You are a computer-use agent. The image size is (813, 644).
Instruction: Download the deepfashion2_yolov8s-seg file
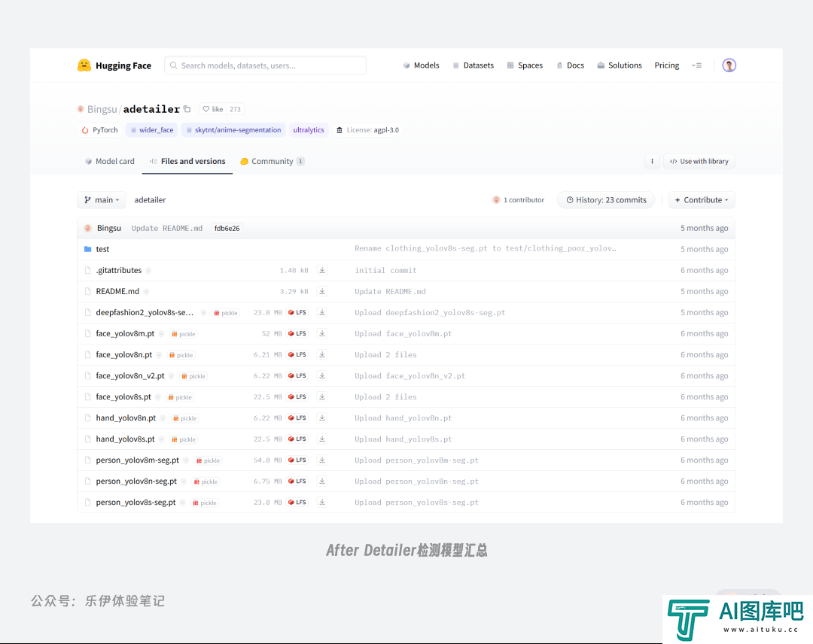coord(322,312)
